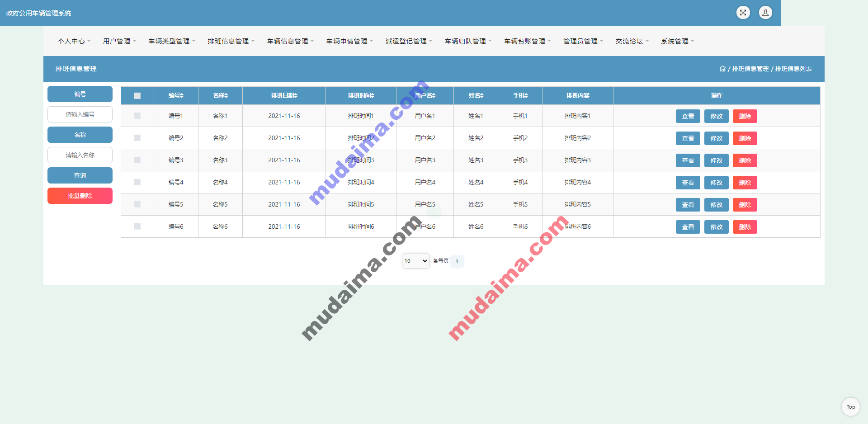Delete row 编号3 with 删除 button
The image size is (868, 424).
(745, 160)
